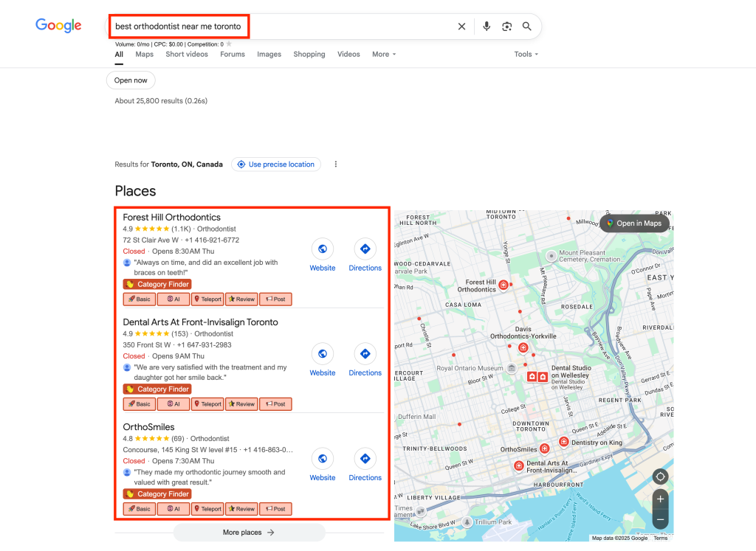Image resolution: width=756 pixels, height=551 pixels.
Task: Open Dental Arts At Front website icon
Action: point(323,354)
